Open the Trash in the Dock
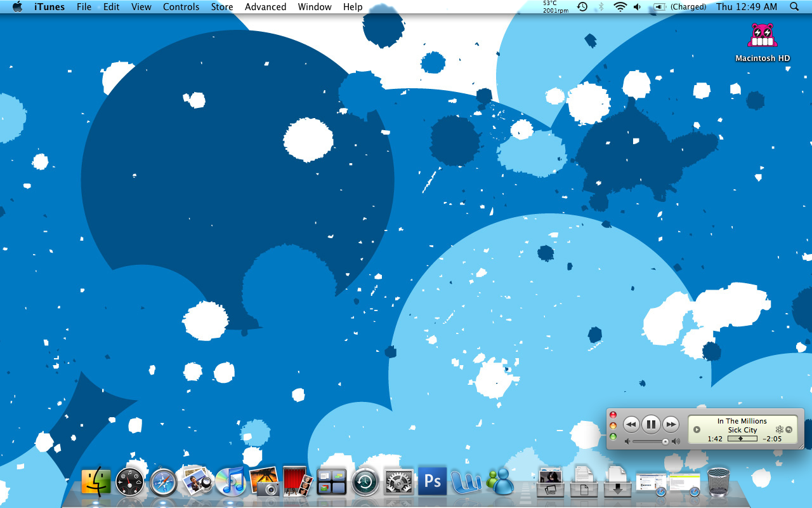 718,482
